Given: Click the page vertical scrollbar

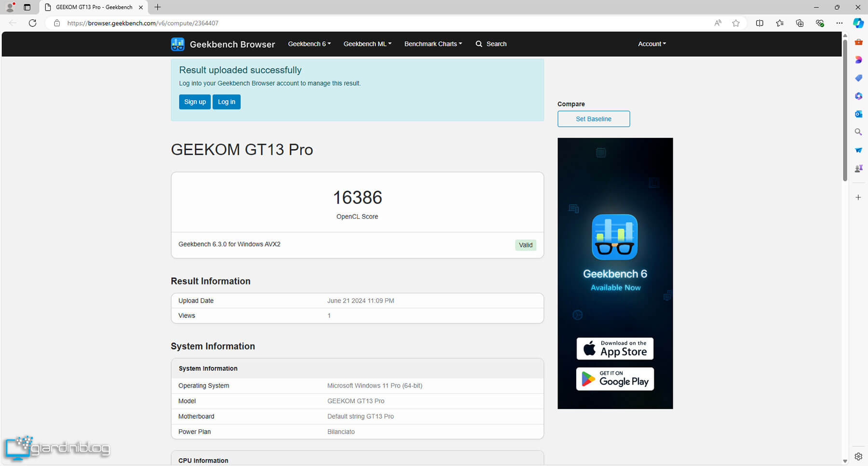Looking at the screenshot, I should pos(845,111).
